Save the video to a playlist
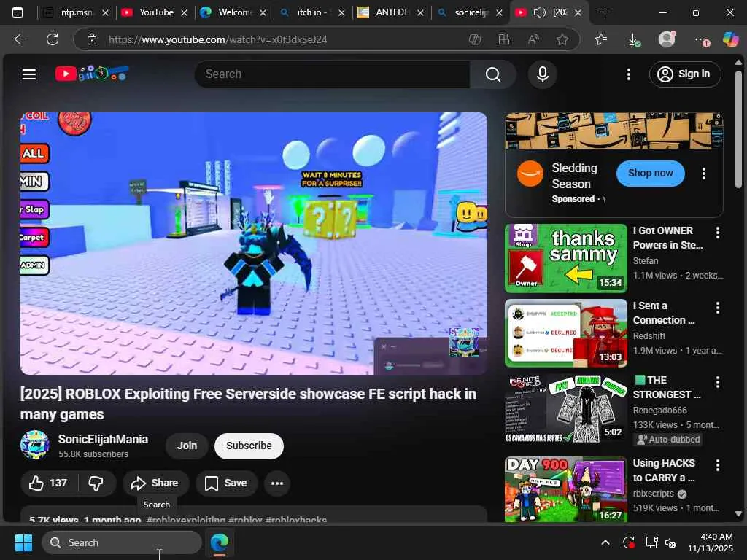Viewport: 747px width, 560px height. pos(227,483)
